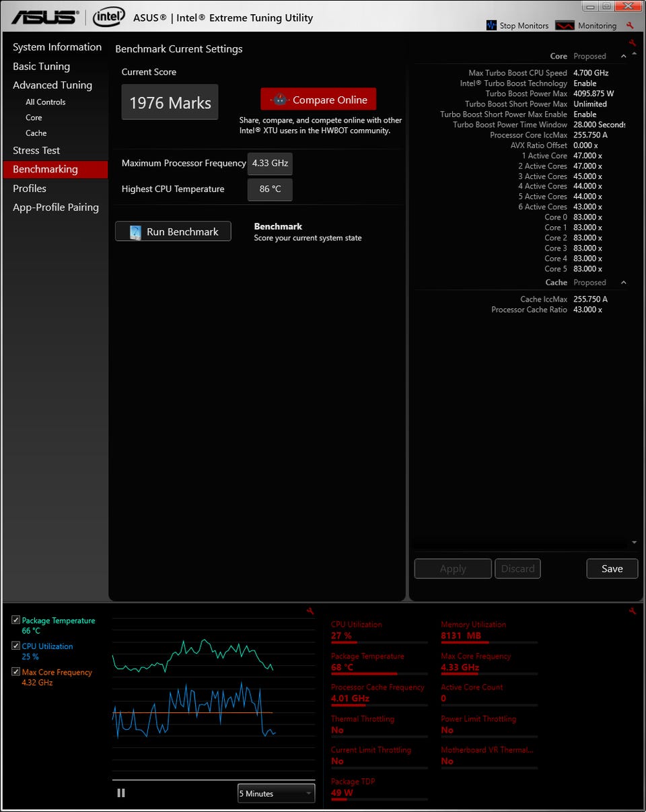Image resolution: width=646 pixels, height=812 pixels.
Task: Pause the monitoring graph
Action: (121, 793)
